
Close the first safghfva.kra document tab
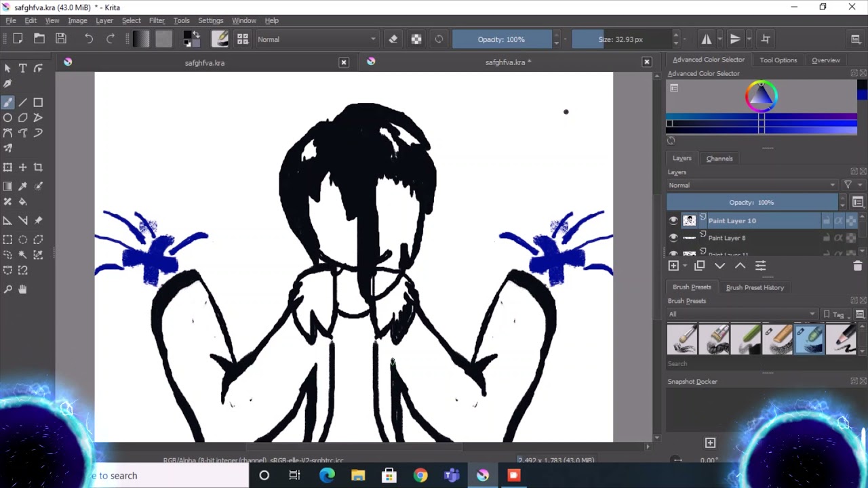click(344, 62)
